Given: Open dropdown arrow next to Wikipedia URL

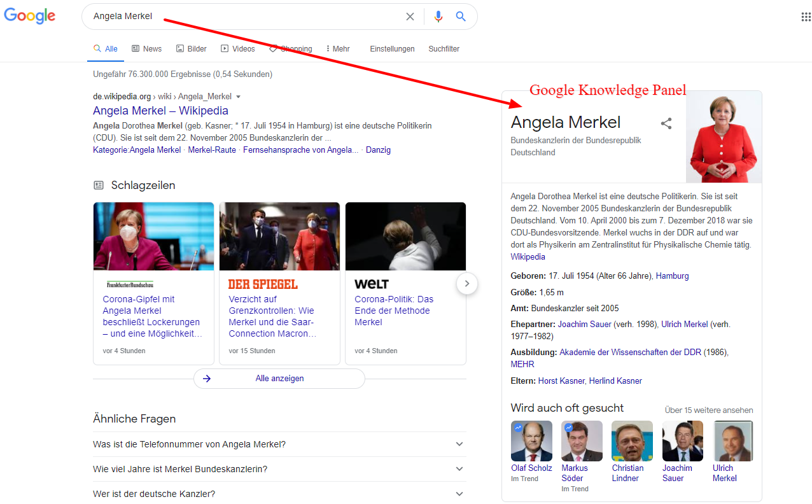Looking at the screenshot, I should [239, 97].
